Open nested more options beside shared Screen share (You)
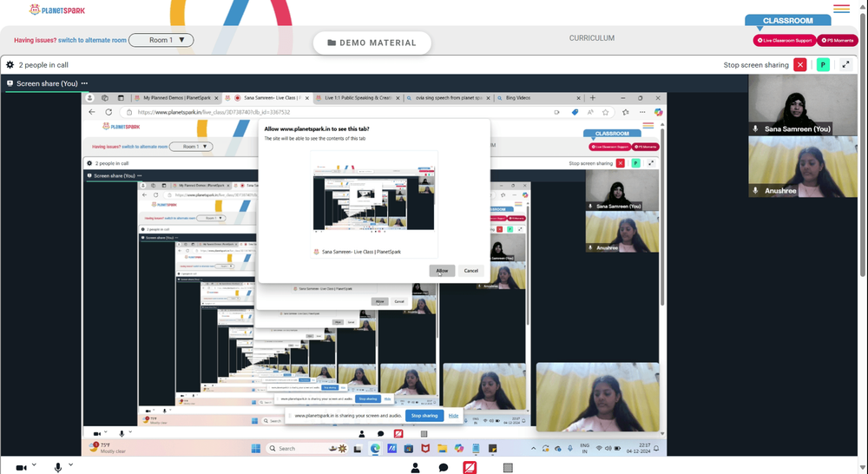 (x=139, y=175)
